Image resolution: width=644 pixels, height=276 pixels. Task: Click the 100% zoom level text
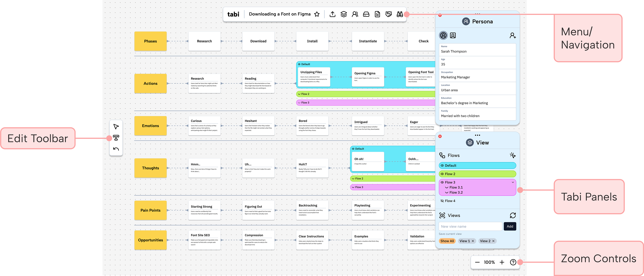pos(489,262)
